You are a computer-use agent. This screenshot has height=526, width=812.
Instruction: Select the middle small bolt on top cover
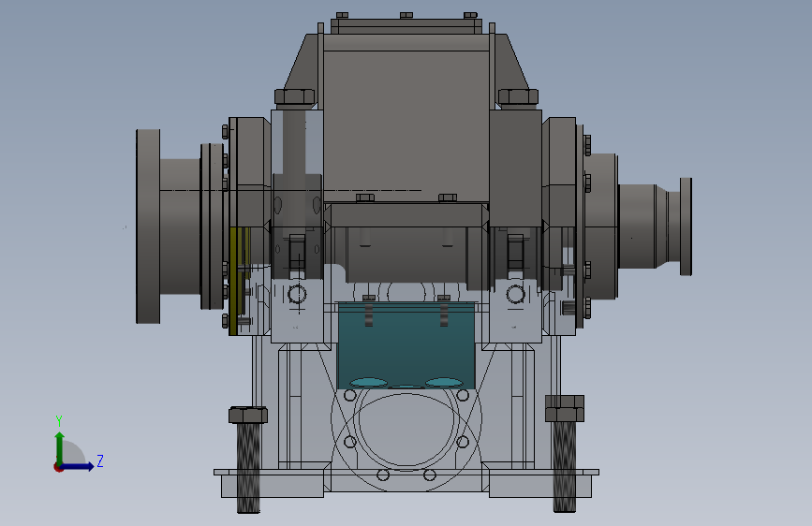pyautogui.click(x=406, y=16)
